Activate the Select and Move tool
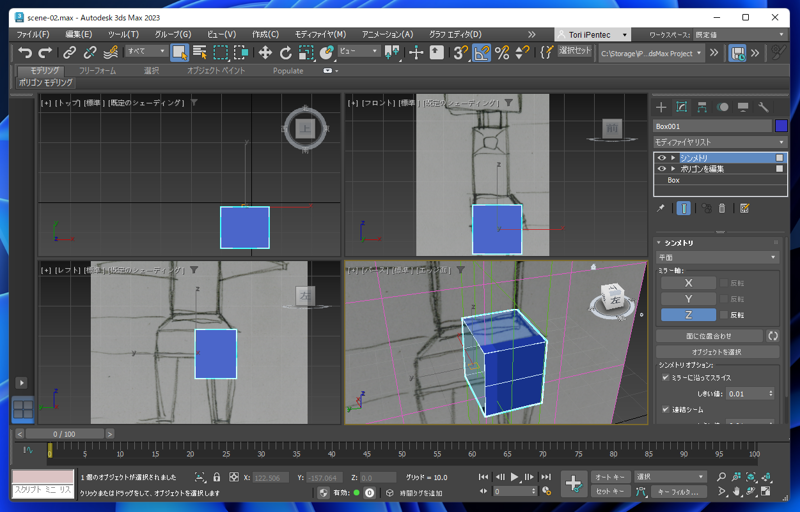 click(265, 52)
